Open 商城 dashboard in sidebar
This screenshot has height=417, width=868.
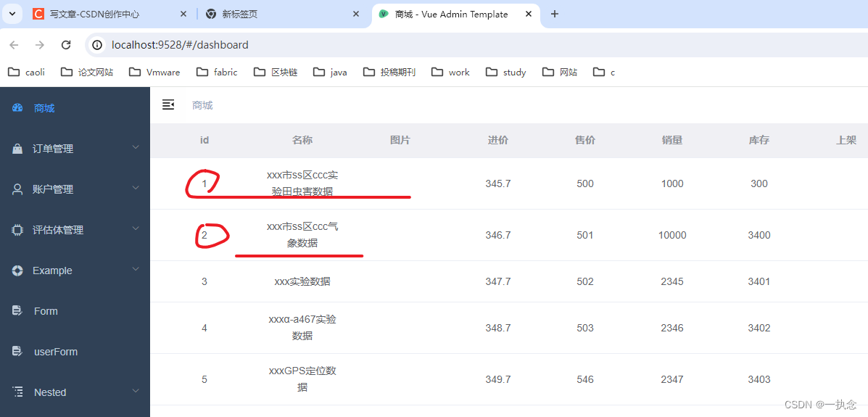pos(75,108)
